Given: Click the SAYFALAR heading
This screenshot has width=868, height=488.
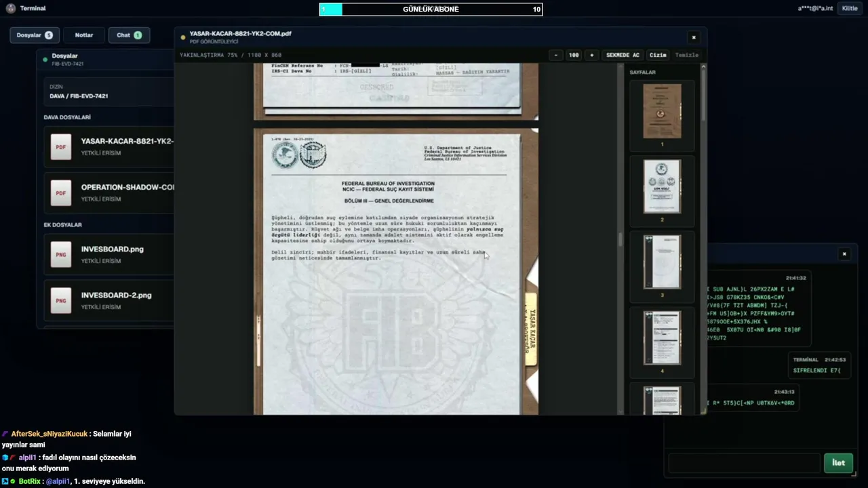Looking at the screenshot, I should (x=643, y=73).
